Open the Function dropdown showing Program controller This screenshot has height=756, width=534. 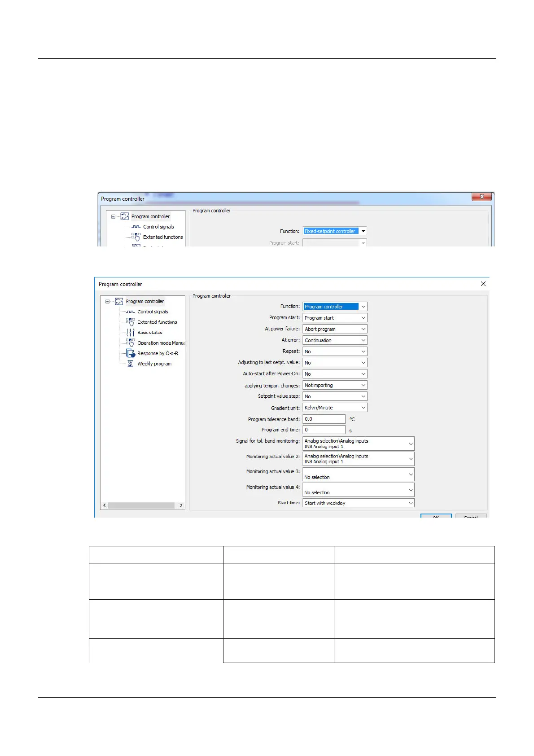click(x=363, y=307)
